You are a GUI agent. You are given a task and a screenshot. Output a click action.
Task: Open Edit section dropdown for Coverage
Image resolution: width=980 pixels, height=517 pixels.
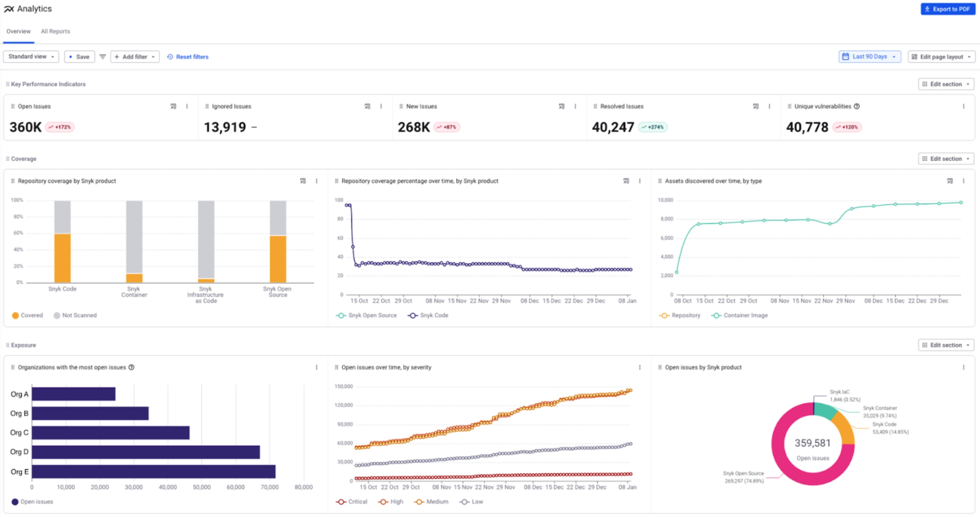click(946, 159)
